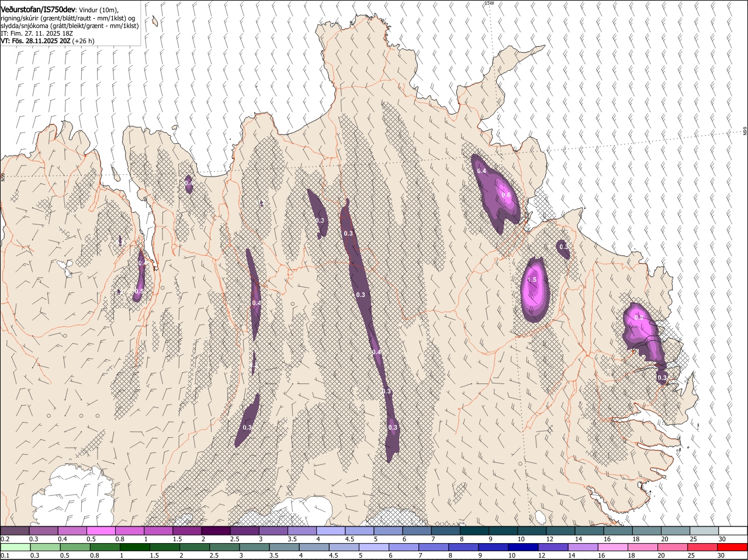
Task: Click the darkest purple 2 swatch in upper legend
Action: 215,531
